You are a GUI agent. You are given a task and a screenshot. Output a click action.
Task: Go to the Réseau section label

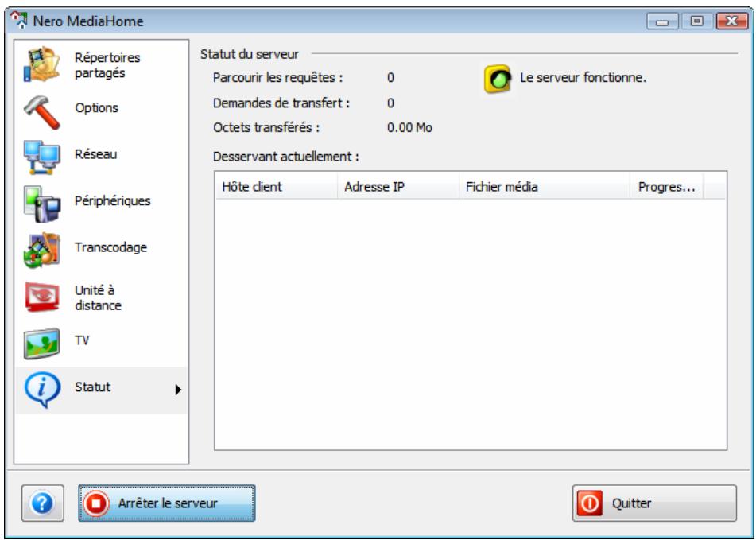pos(95,154)
